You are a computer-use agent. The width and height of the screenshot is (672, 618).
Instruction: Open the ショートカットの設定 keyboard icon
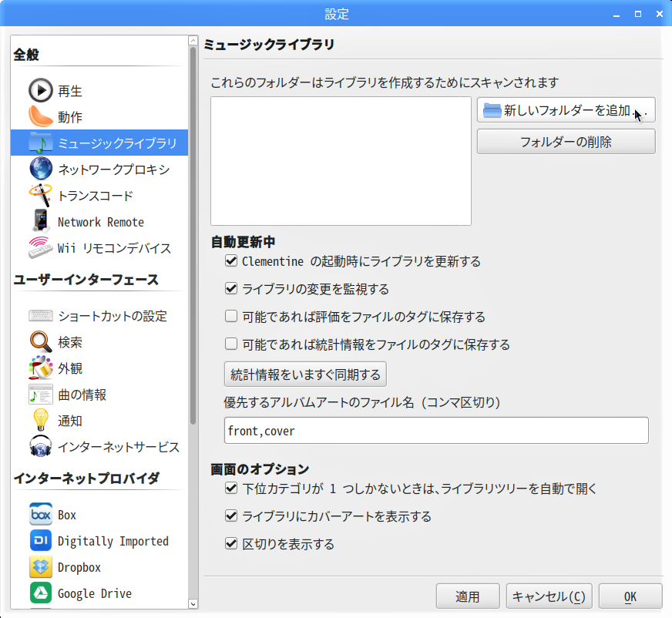coord(41,316)
